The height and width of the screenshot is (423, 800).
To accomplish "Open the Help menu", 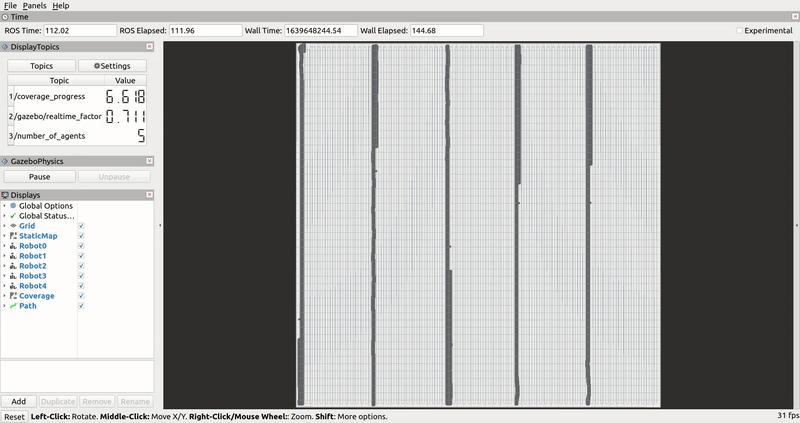I will click(61, 6).
